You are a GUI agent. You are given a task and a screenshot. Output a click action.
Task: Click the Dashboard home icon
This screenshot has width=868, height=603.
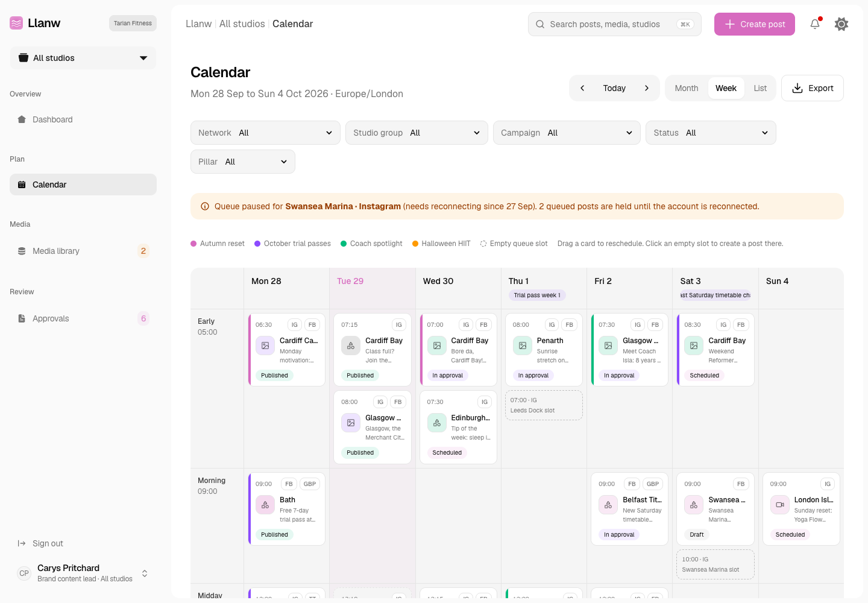tap(22, 119)
